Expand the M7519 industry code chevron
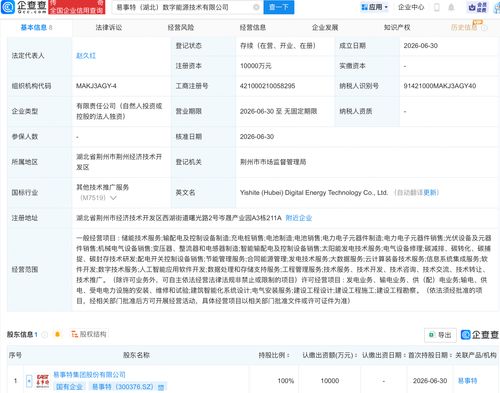This screenshot has width=500, height=393. 113,198
